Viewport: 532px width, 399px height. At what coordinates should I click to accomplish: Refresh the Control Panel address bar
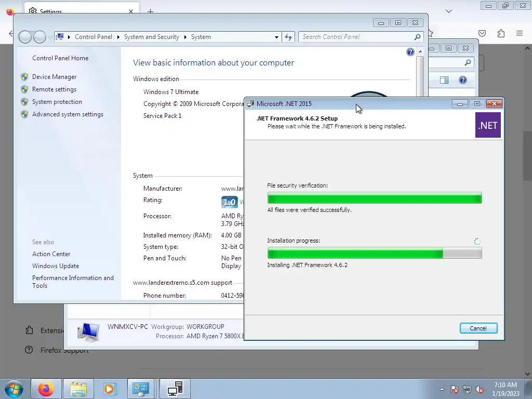pyautogui.click(x=288, y=37)
